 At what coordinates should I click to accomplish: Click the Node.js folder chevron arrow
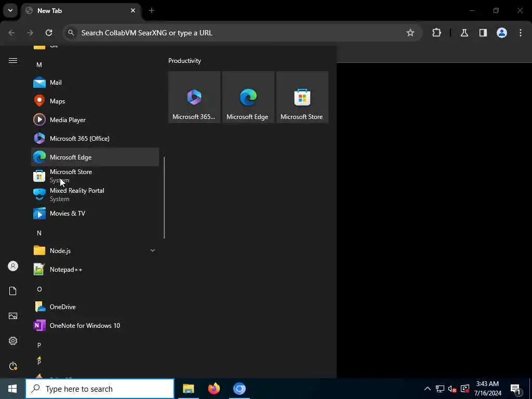click(x=152, y=250)
